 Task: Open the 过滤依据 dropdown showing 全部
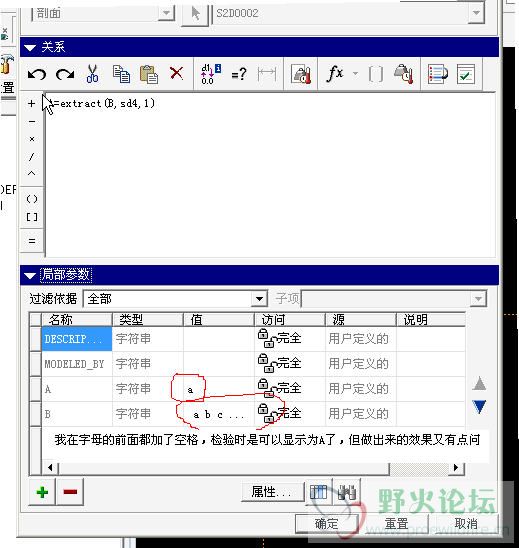coord(175,299)
